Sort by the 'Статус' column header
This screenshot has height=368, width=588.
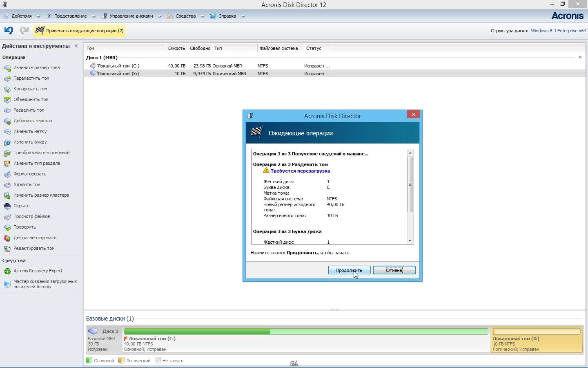318,48
